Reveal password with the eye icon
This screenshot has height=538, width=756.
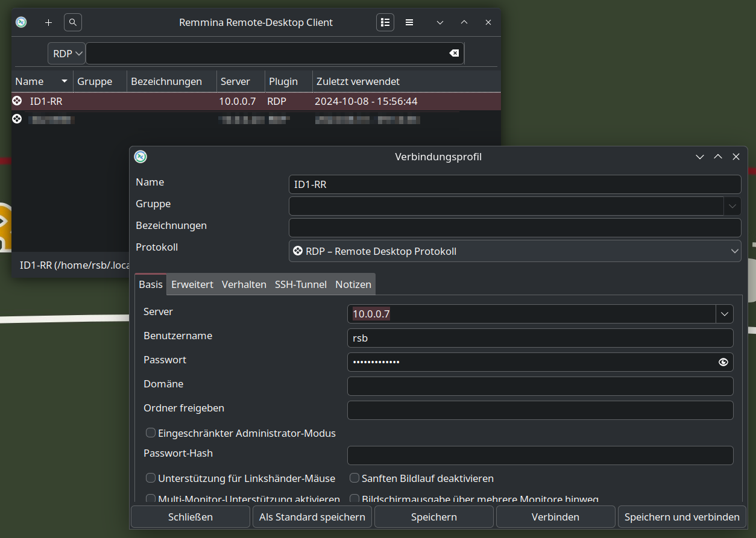pyautogui.click(x=723, y=362)
